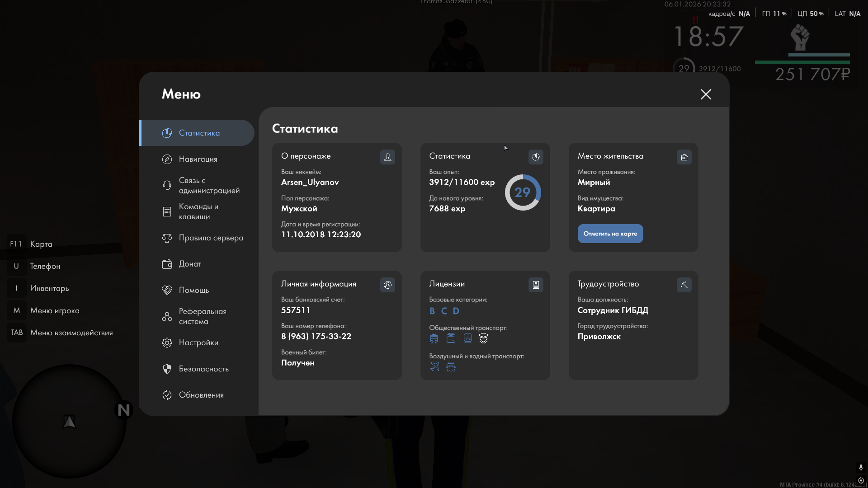The image size is (868, 488).
Task: Close the Меню window with X
Action: [x=706, y=94]
